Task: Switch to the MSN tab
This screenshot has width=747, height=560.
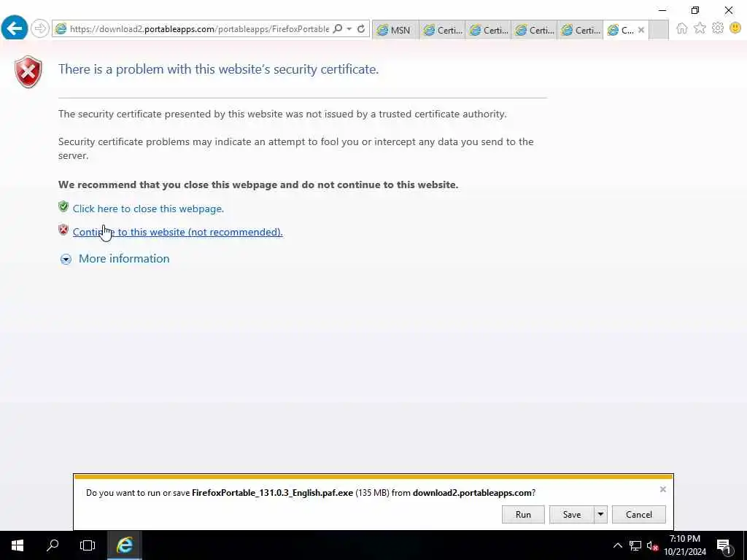Action: [x=395, y=30]
